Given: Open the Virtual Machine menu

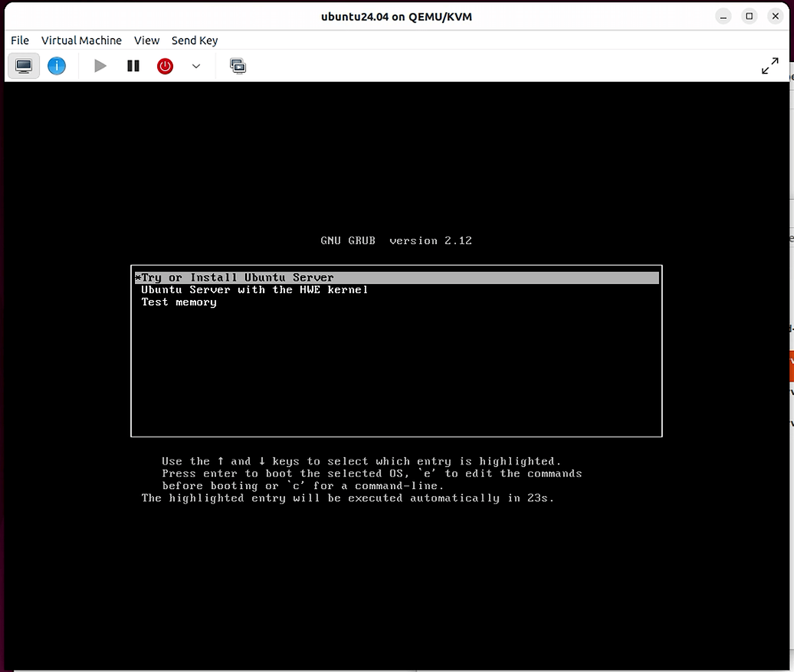Looking at the screenshot, I should coord(81,40).
